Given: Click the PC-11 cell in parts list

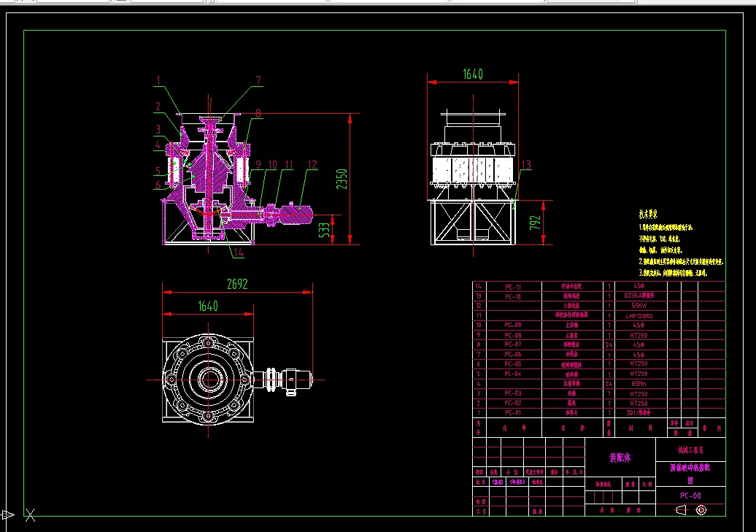Looking at the screenshot, I should [512, 287].
